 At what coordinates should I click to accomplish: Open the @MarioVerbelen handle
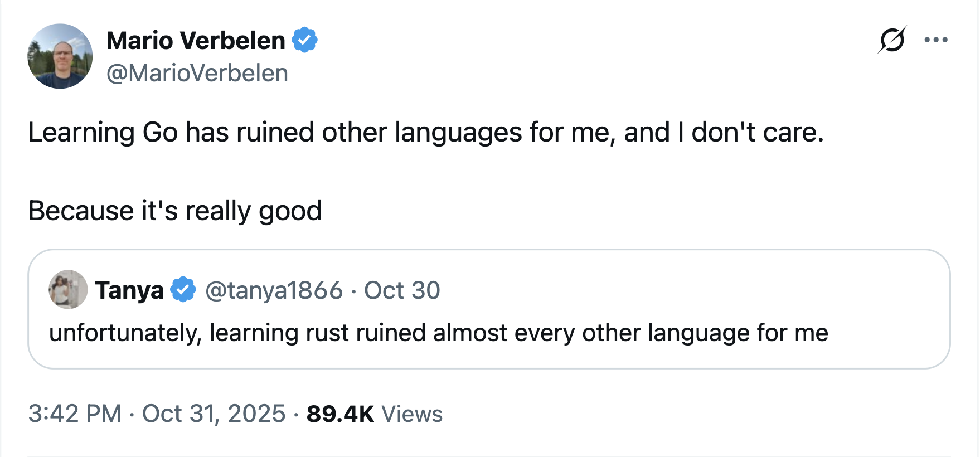tap(197, 73)
